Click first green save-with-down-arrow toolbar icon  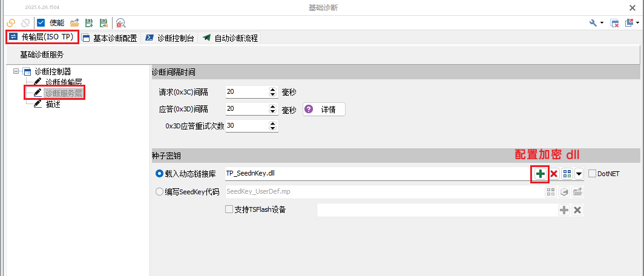coord(89,23)
